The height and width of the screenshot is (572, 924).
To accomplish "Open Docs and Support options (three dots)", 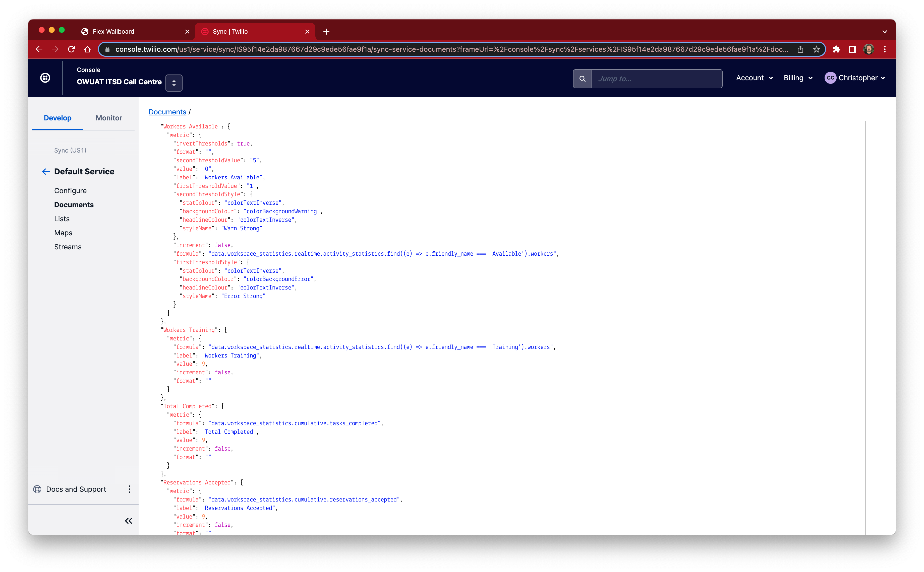I will coord(130,489).
